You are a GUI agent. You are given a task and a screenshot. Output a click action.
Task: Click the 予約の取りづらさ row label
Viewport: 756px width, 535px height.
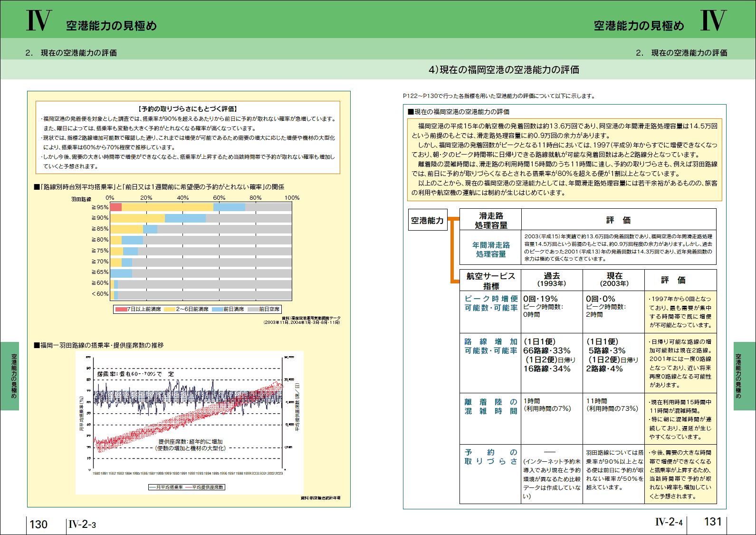click(491, 457)
